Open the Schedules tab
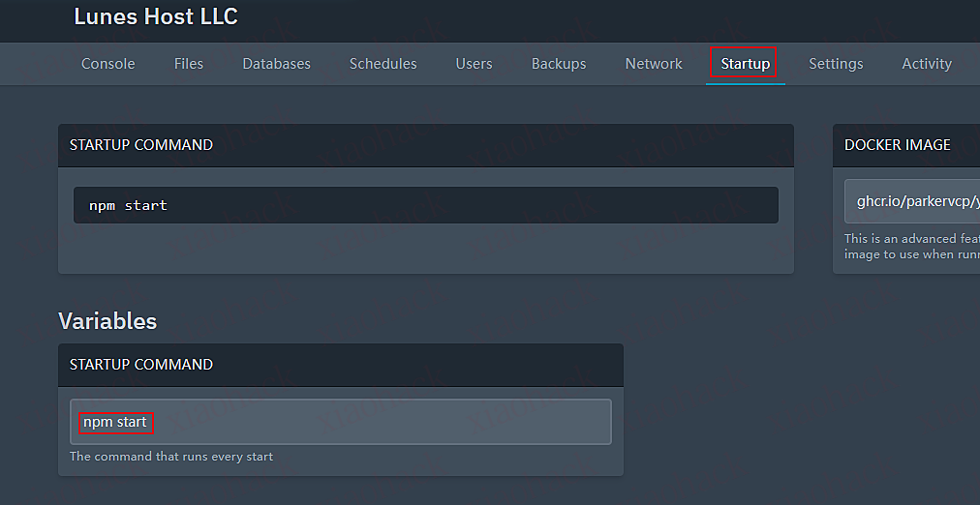 383,64
